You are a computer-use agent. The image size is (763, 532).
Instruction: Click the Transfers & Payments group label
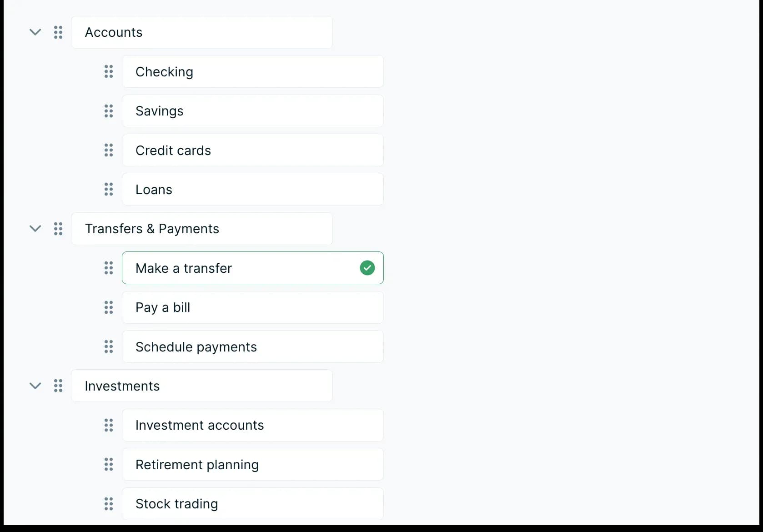[x=201, y=229]
